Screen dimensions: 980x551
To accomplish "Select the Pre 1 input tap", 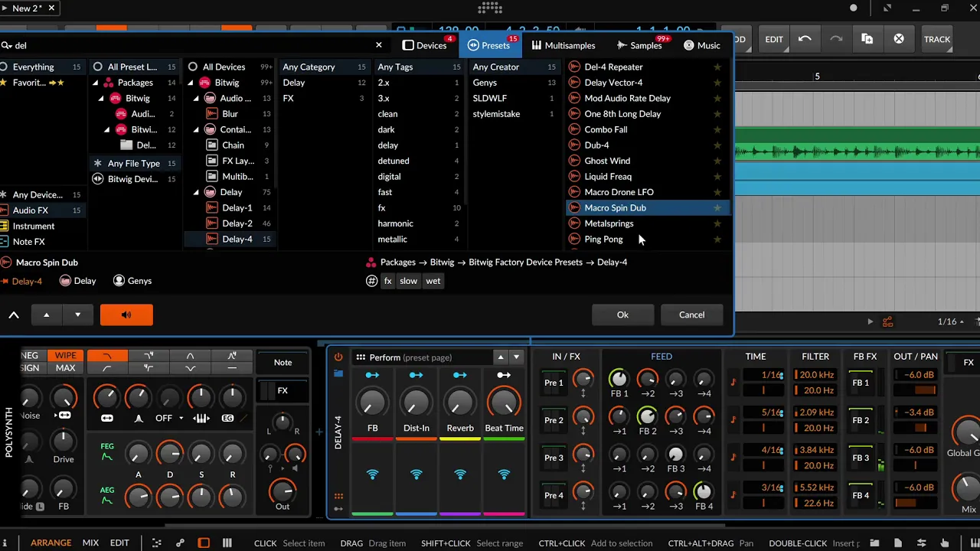I will (x=554, y=383).
